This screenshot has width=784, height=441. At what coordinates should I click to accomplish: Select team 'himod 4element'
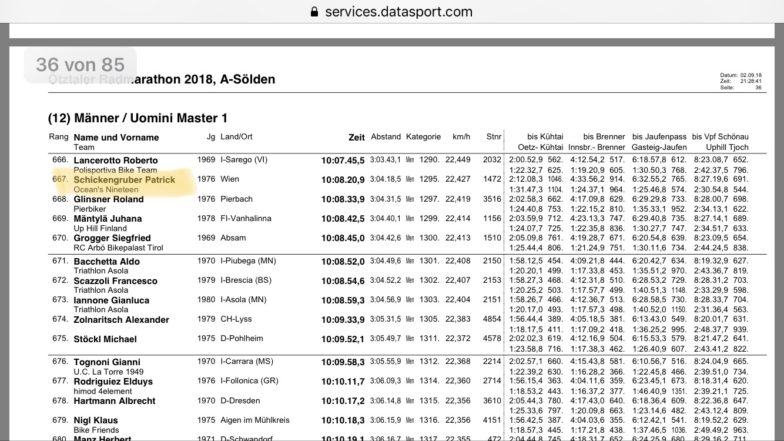[102, 391]
